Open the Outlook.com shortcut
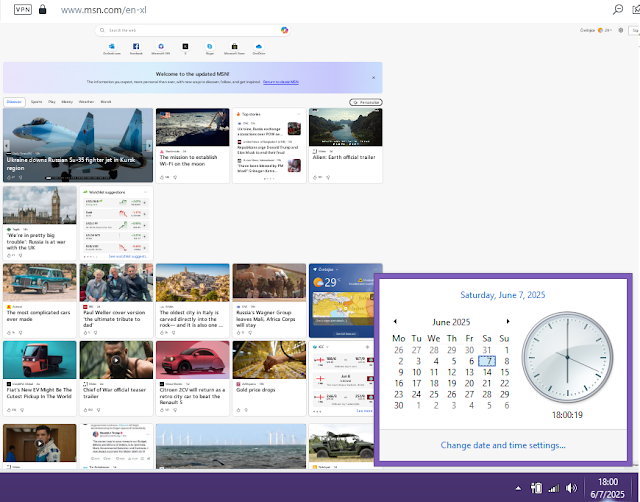The image size is (640, 502). click(111, 49)
